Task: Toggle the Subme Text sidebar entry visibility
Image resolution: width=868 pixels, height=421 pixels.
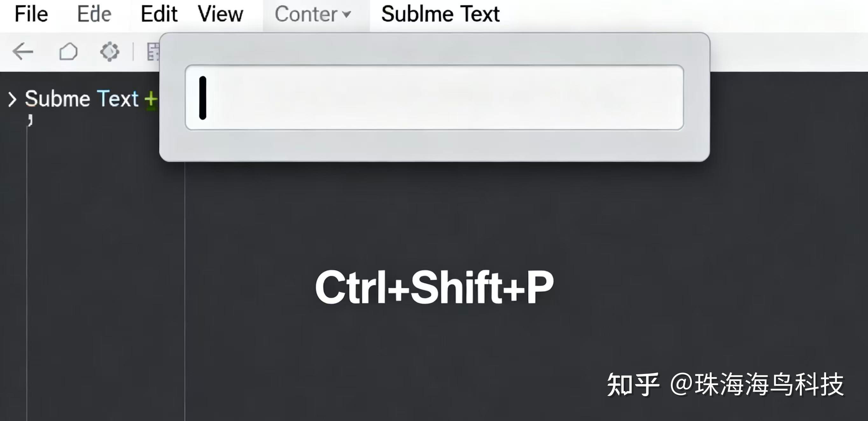Action: 81,99
